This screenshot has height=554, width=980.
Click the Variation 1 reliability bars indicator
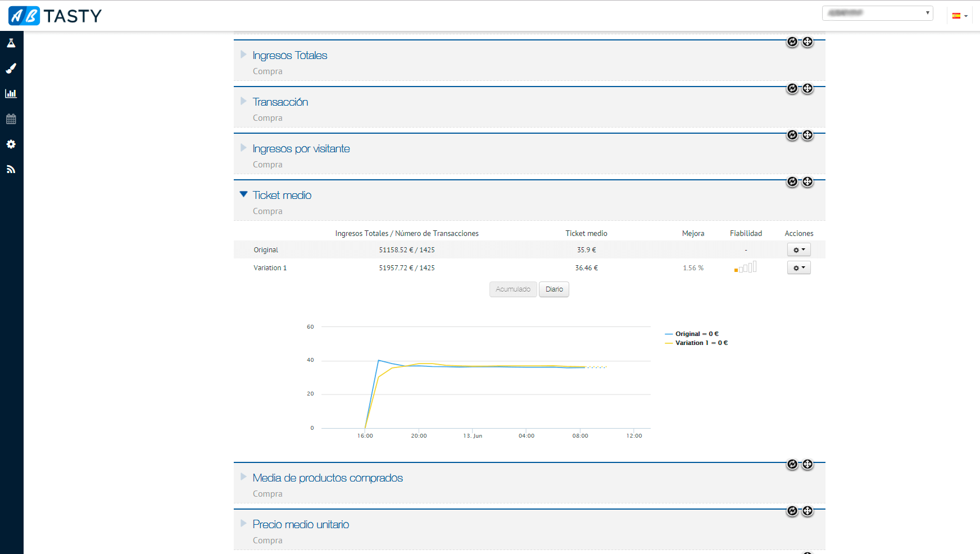[746, 267]
